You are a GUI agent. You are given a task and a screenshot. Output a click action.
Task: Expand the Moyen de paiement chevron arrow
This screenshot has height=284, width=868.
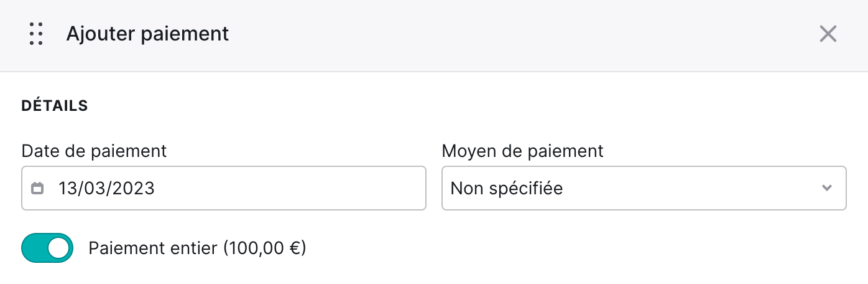point(827,188)
